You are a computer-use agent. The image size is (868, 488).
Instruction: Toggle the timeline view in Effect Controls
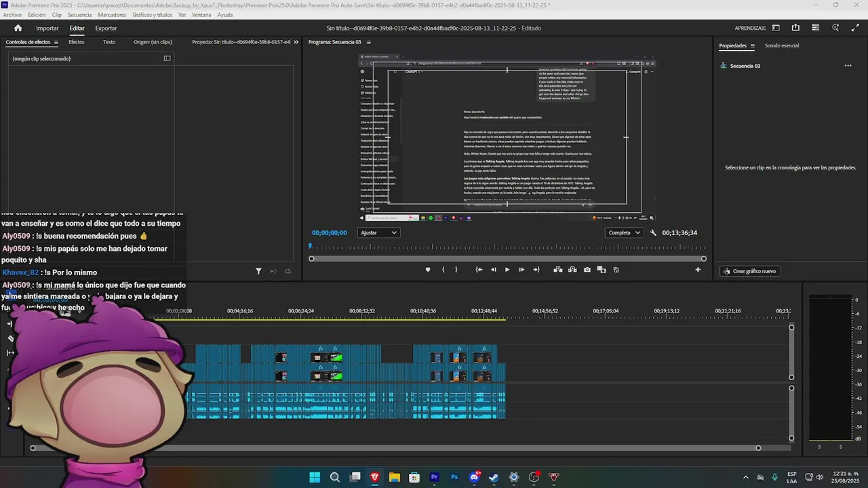tap(167, 58)
